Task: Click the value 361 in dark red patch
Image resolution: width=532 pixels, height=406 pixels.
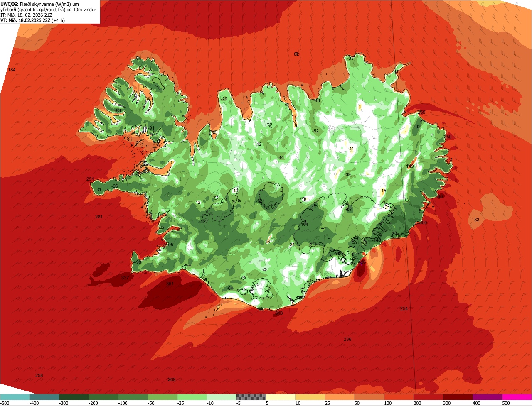Action: (x=170, y=284)
